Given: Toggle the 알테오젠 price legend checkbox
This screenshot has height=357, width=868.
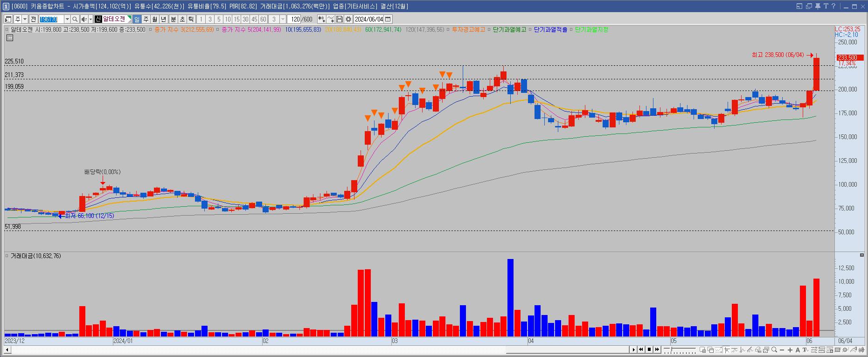Looking at the screenshot, I should coord(7,29).
